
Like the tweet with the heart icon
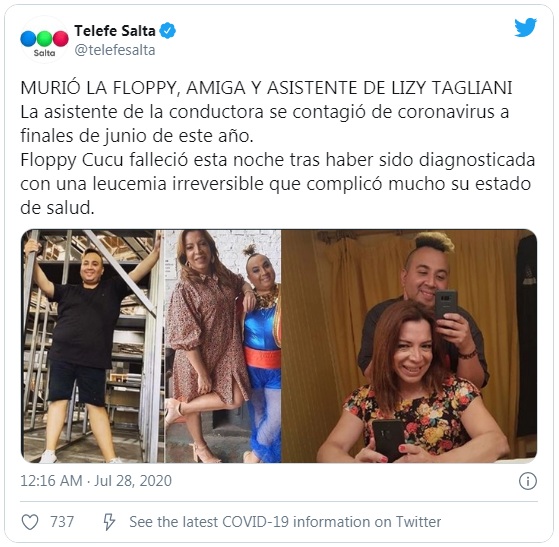30,522
